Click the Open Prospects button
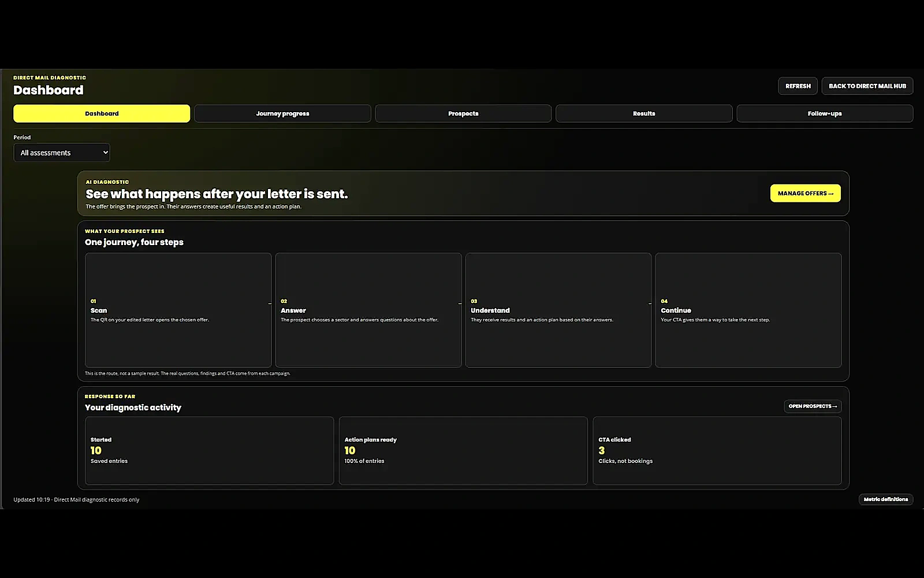 [x=813, y=406]
